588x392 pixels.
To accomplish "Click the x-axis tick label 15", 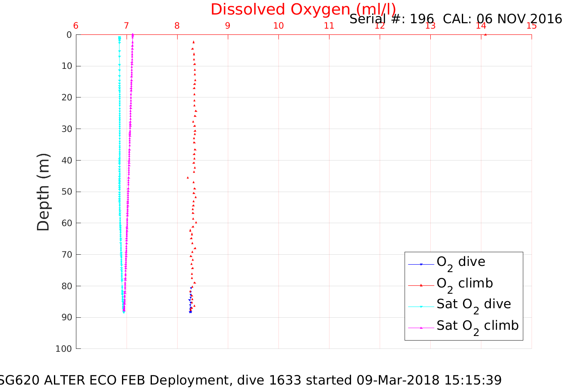I will [532, 26].
